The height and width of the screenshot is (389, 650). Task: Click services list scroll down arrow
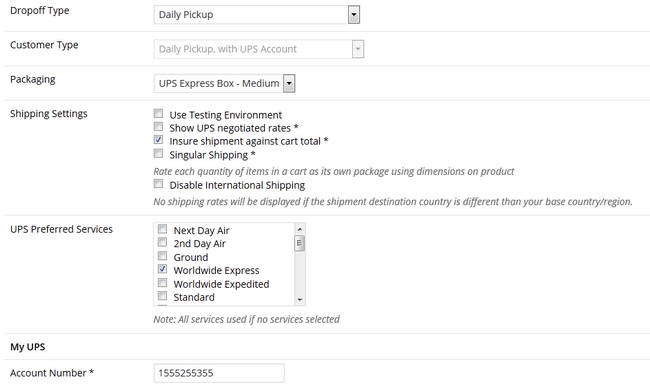[x=300, y=299]
